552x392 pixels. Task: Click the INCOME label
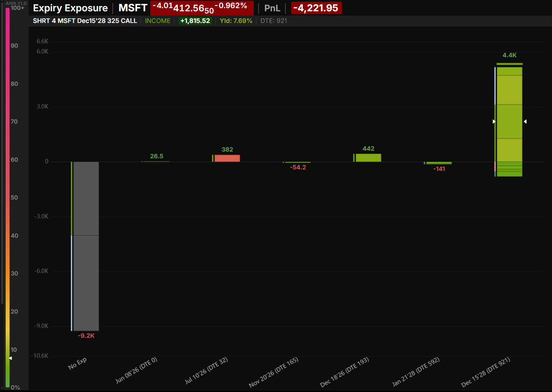click(158, 21)
